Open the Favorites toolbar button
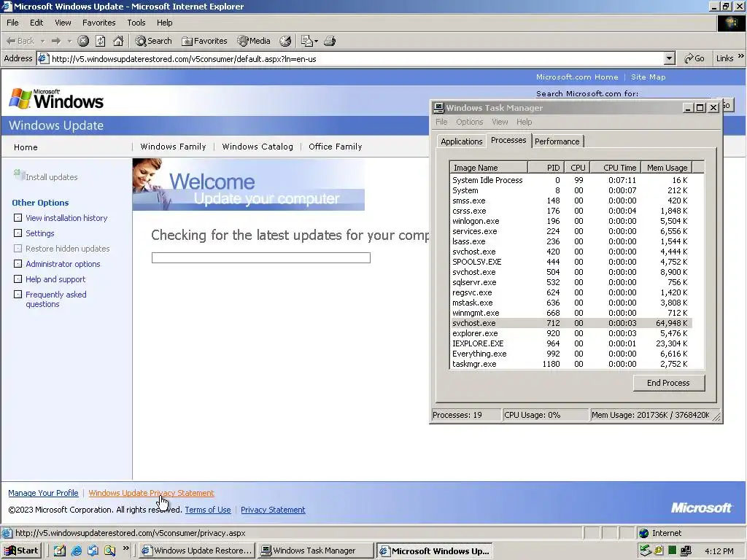Screen dimensions: 747x560 204,41
